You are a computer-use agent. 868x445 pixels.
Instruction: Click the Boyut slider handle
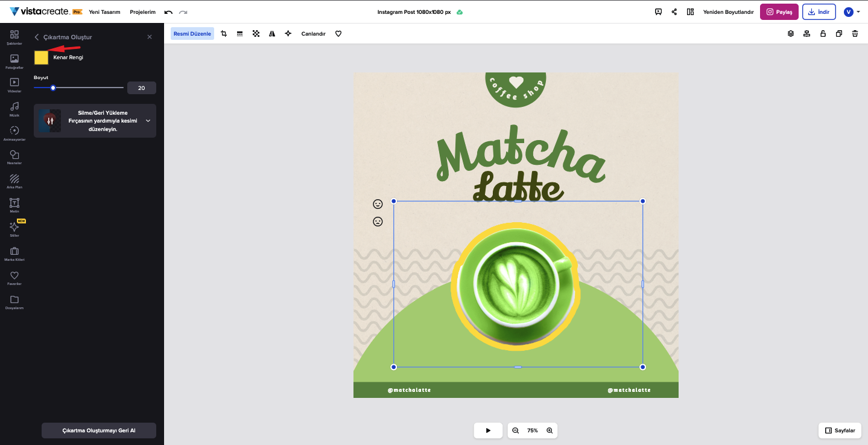(53, 88)
